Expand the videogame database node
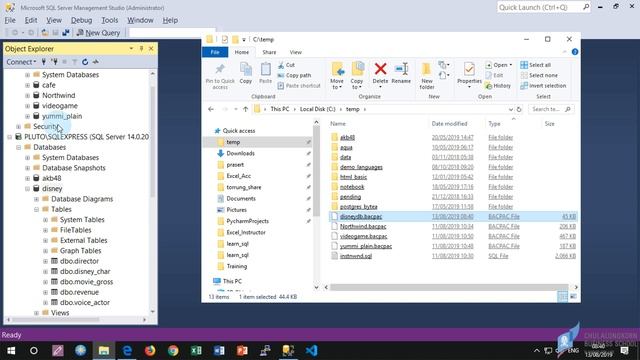640x360 pixels. tap(27, 106)
